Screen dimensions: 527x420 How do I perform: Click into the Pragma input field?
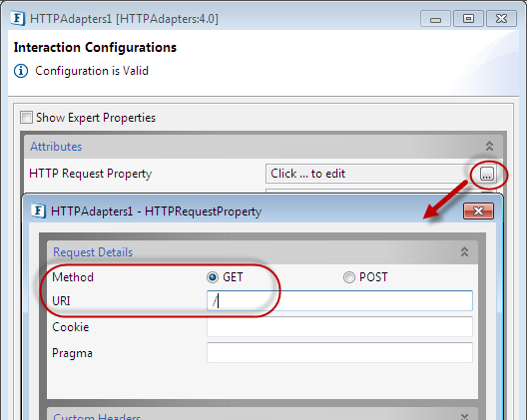(339, 353)
